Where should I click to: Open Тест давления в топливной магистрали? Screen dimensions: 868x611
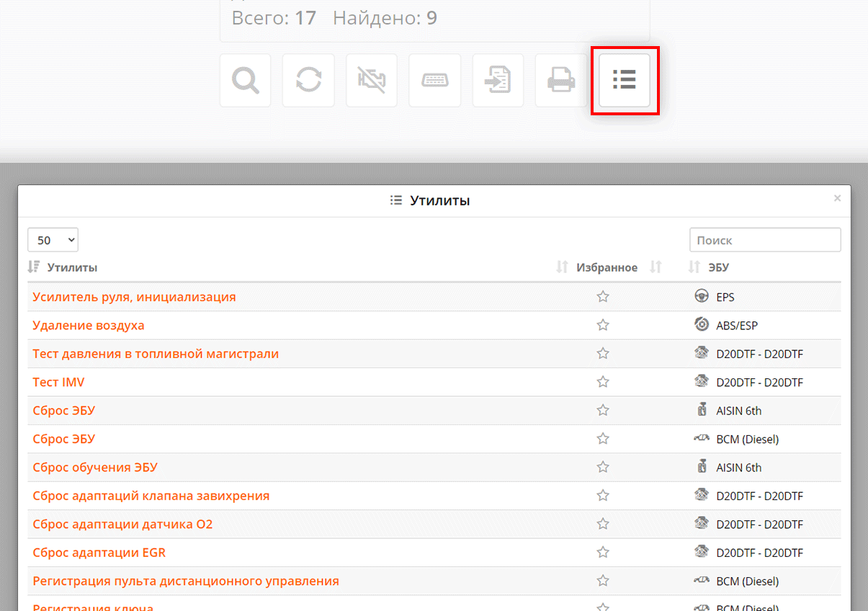click(x=156, y=354)
